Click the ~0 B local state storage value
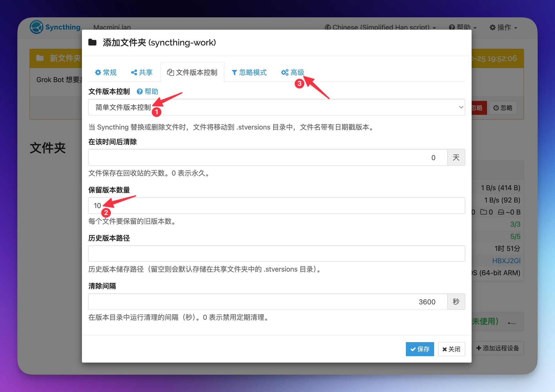The height and width of the screenshot is (392, 555). (509, 212)
